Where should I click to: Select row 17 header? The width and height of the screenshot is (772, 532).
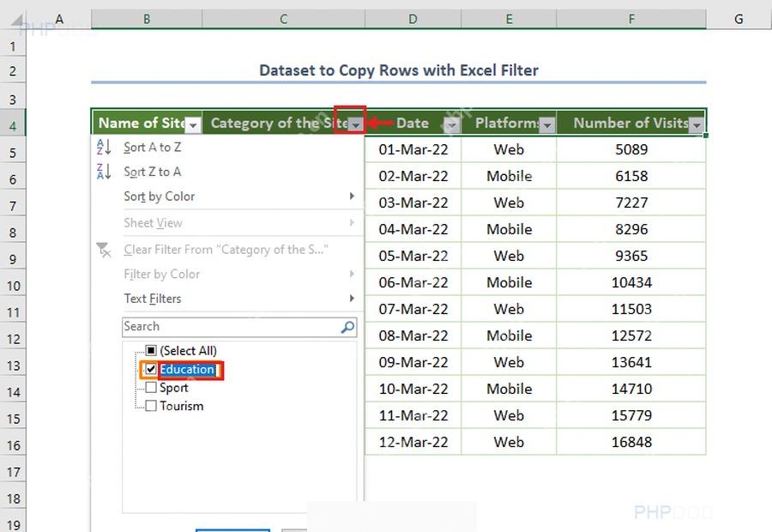13,473
